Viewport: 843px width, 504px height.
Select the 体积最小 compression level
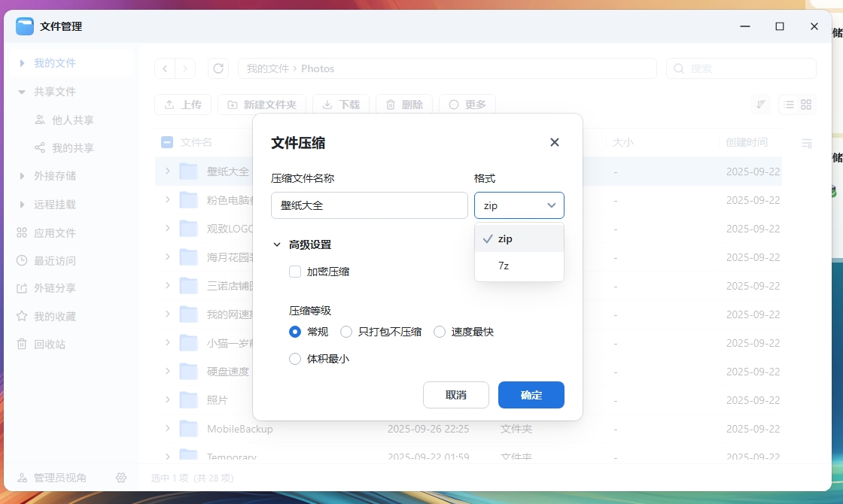tap(295, 359)
